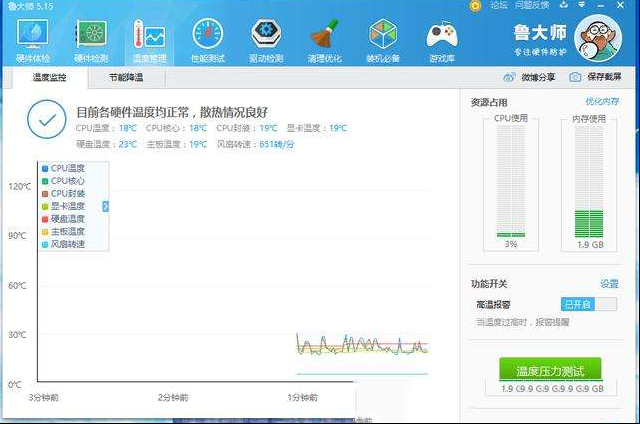
Task: Toggle CPU封装 legend brown swatch
Action: point(45,193)
